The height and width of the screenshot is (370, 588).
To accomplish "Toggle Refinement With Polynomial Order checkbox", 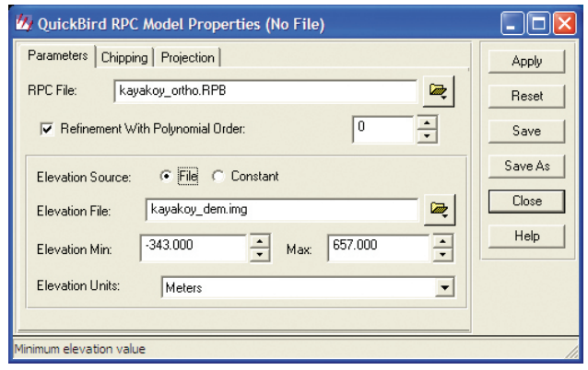I will point(47,130).
